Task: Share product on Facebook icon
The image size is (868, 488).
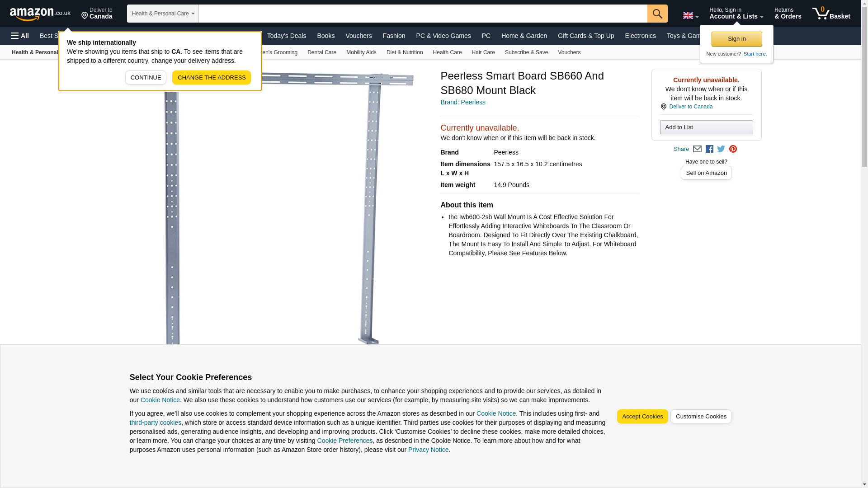Action: click(x=709, y=149)
